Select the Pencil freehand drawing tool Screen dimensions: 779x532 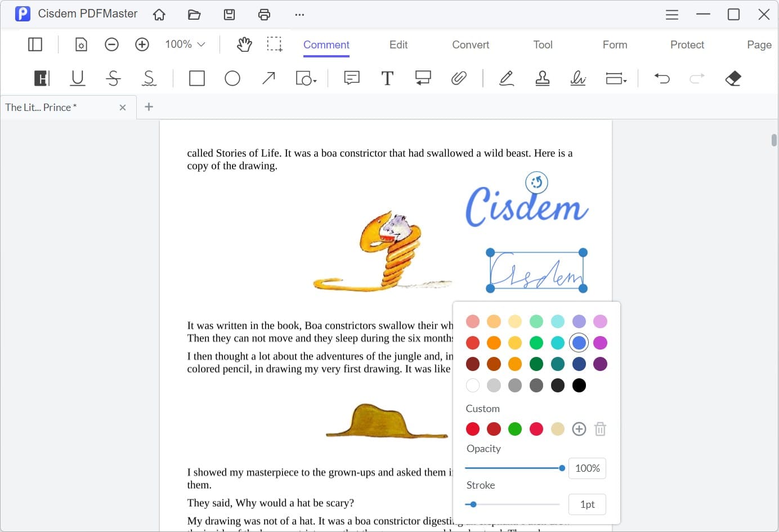pyautogui.click(x=506, y=78)
